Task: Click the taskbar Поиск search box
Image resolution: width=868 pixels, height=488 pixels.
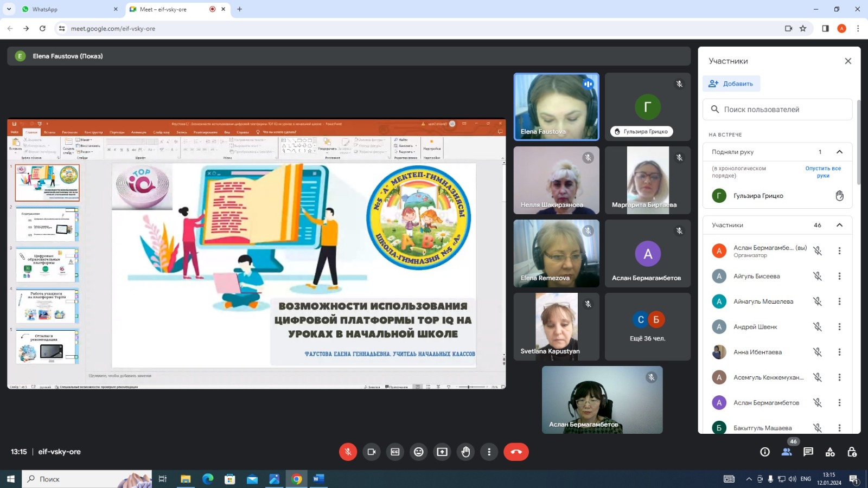Action: coord(87,479)
